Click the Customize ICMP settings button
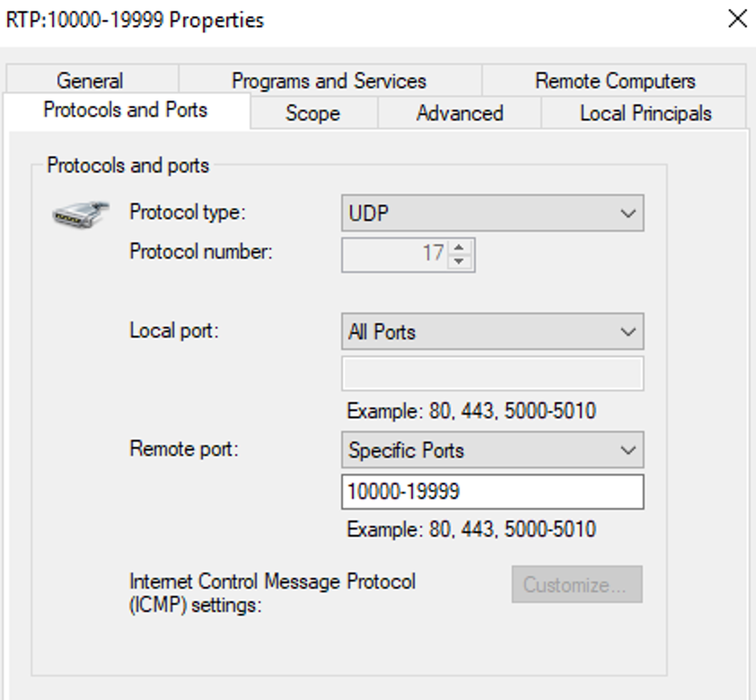 click(576, 584)
